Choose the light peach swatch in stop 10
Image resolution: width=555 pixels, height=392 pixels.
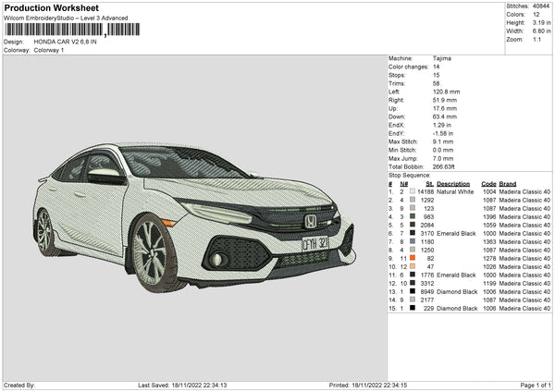coord(413,266)
